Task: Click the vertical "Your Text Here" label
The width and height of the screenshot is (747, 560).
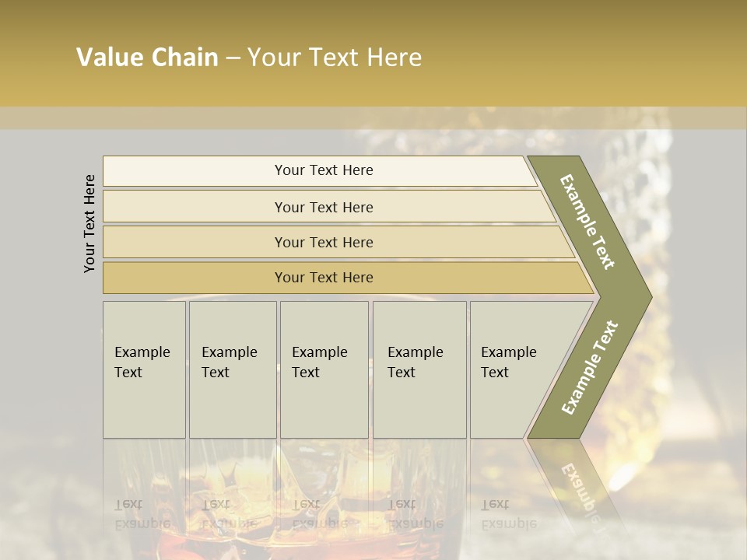Action: 89,223
